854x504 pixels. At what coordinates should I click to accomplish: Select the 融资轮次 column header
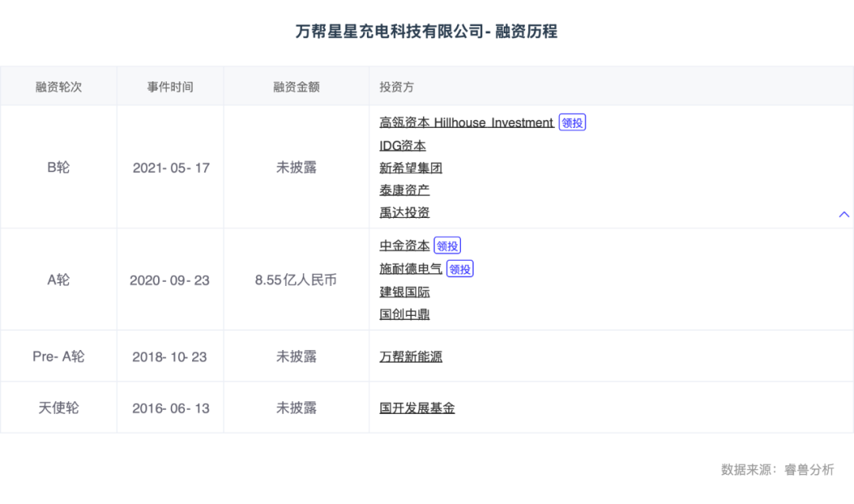coord(59,87)
